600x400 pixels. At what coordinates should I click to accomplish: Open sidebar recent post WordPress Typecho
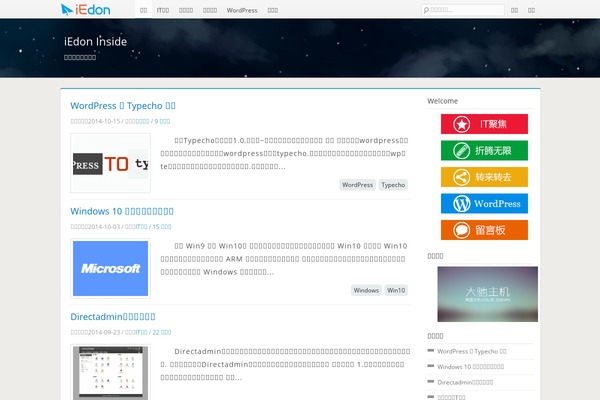tap(472, 351)
